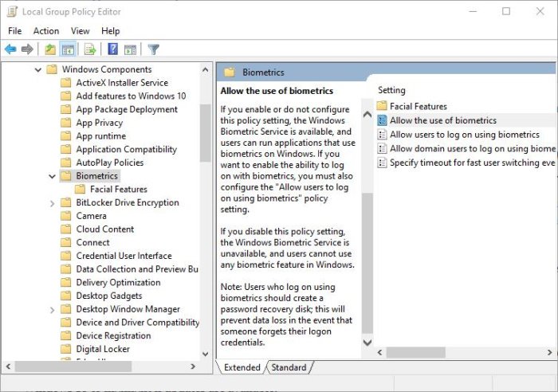Select Digital Locker tree item
Screen dimensions: 558x392
click(103, 349)
